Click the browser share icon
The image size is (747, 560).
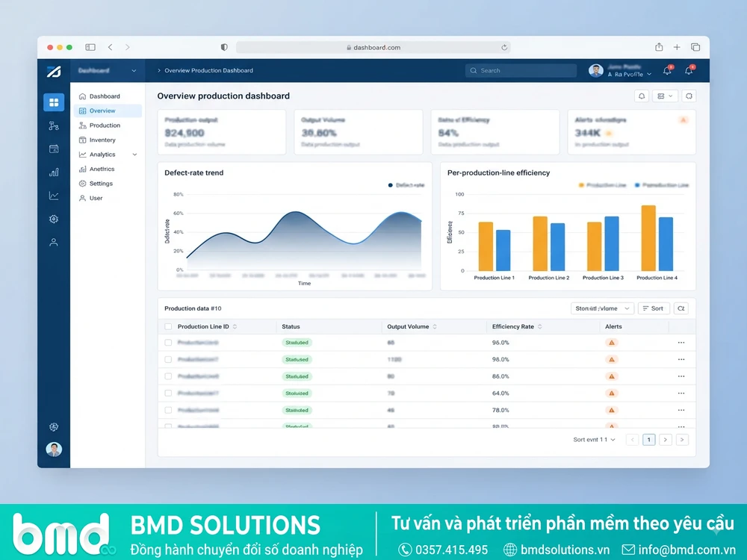[659, 46]
